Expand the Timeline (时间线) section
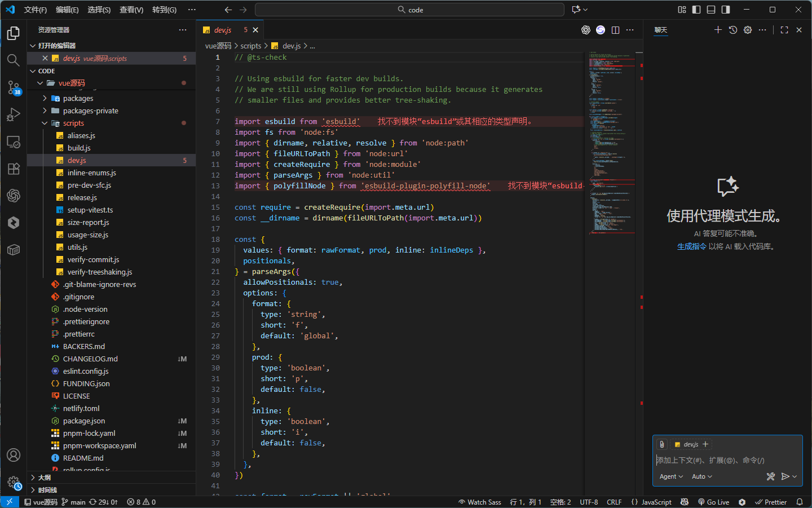The height and width of the screenshot is (508, 812). tap(111, 490)
